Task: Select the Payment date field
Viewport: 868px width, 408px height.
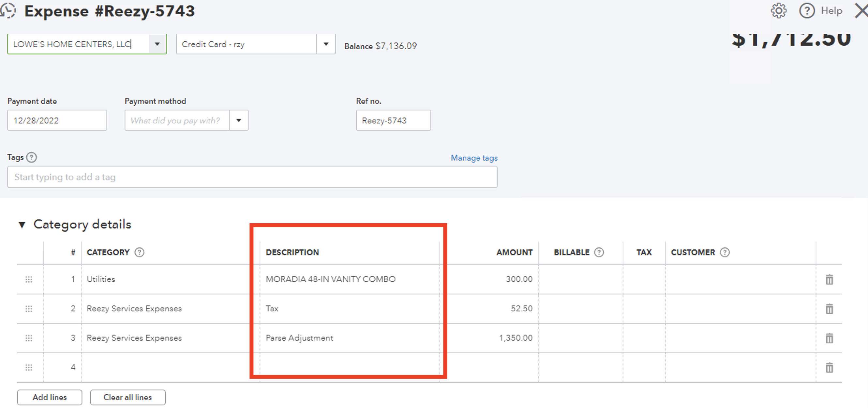Action: click(57, 120)
